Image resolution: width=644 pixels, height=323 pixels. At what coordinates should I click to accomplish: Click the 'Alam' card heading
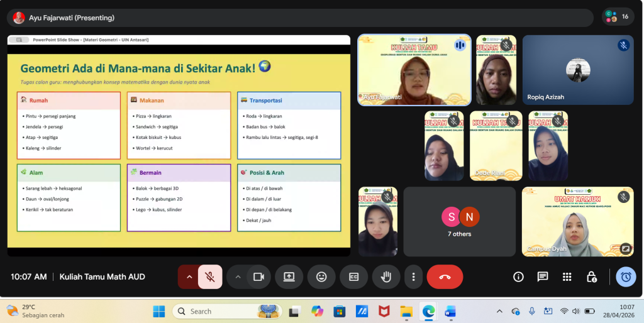tap(36, 173)
